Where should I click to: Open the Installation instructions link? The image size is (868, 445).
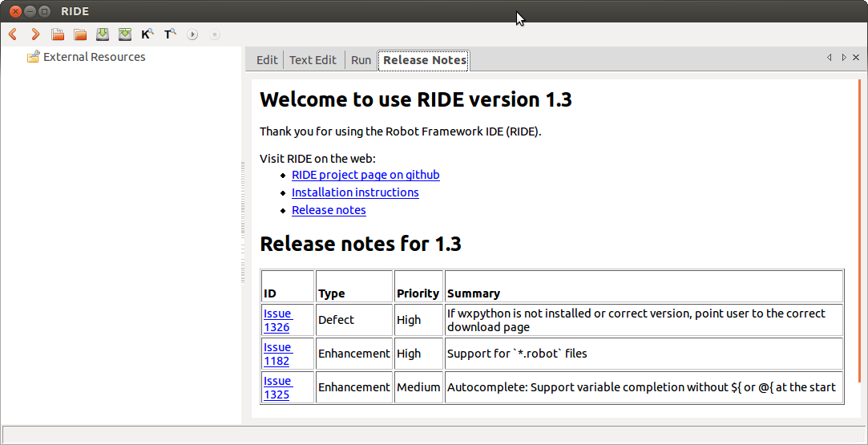[355, 192]
